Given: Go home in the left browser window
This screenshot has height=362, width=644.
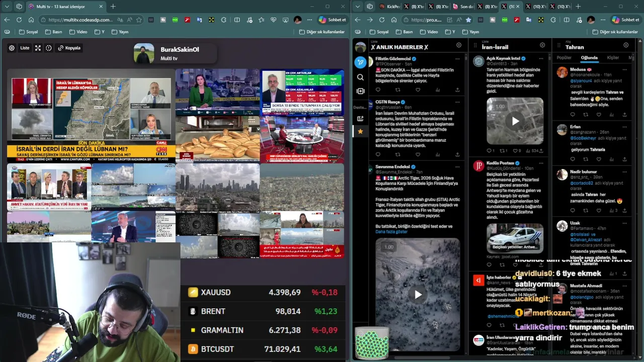Looking at the screenshot, I should click(31, 20).
